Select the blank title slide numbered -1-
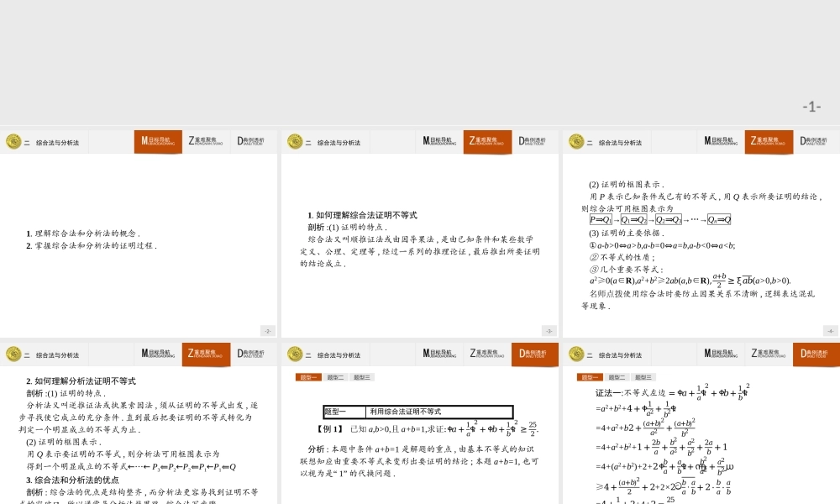This screenshot has width=840, height=504. 420,63
